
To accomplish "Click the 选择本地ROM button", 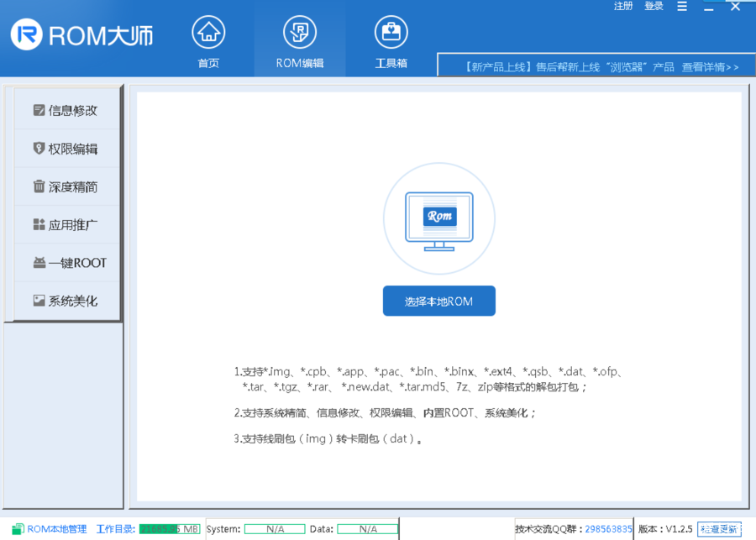I will [439, 301].
